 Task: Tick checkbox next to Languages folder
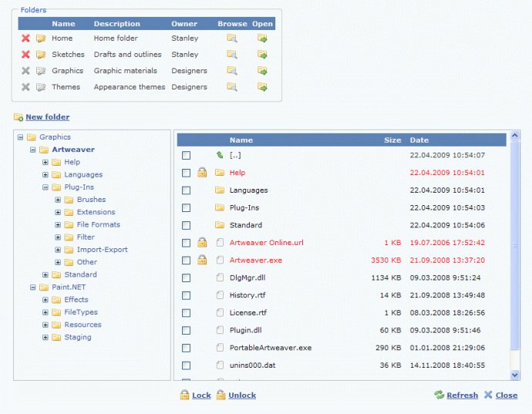click(187, 190)
